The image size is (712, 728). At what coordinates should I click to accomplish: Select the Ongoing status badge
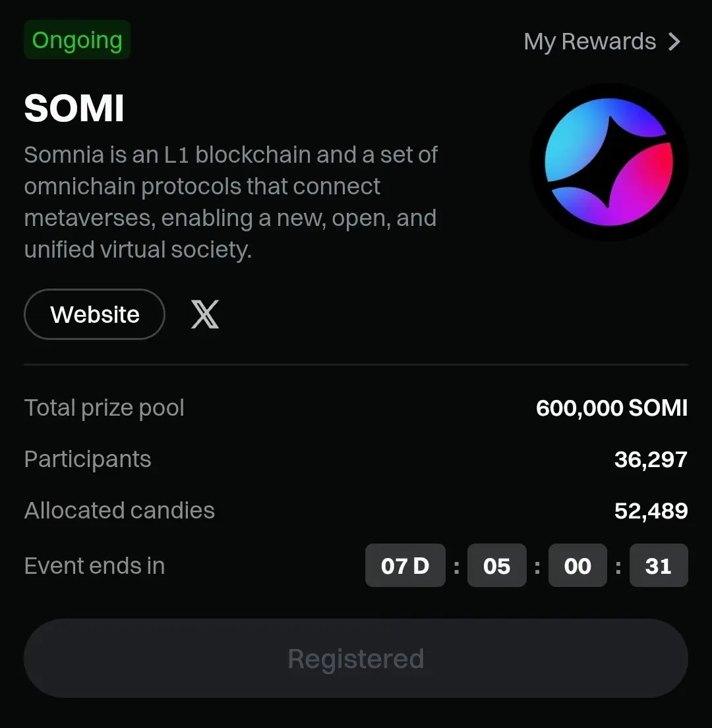coord(77,40)
